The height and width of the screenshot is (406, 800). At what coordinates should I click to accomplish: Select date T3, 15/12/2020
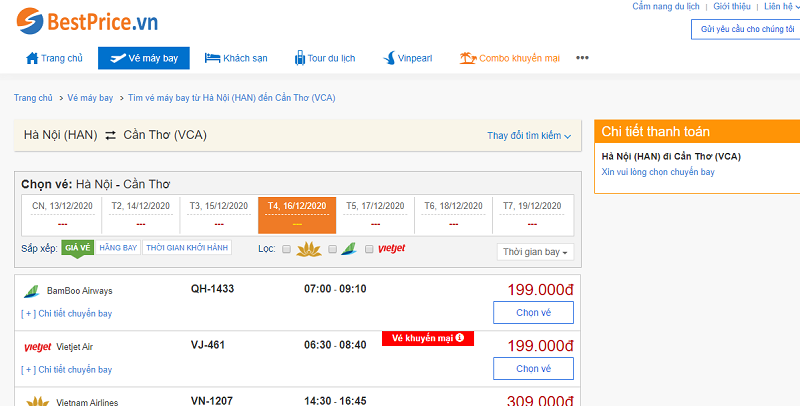219,215
